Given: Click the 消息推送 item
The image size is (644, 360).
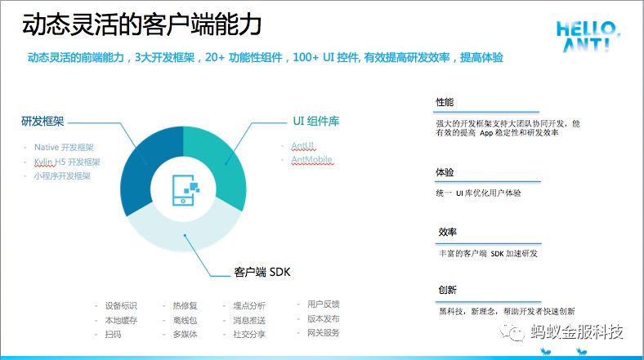Looking at the screenshot, I should point(249,320).
